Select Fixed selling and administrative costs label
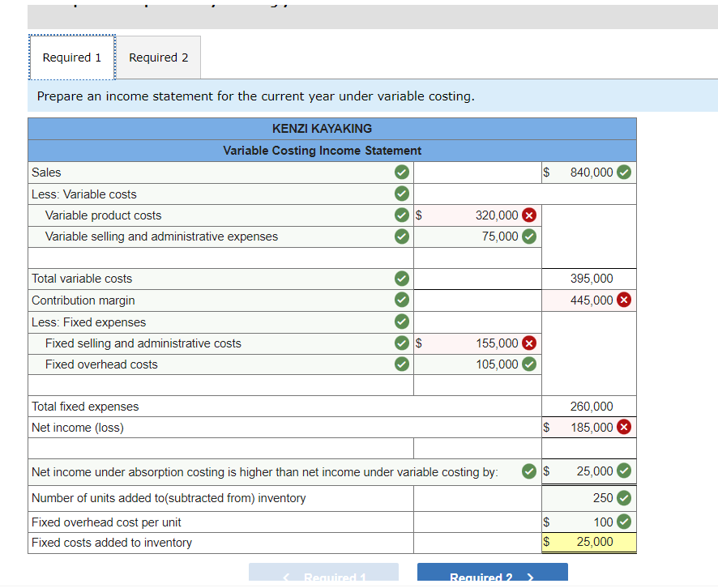This screenshot has height=588, width=718. [x=143, y=343]
